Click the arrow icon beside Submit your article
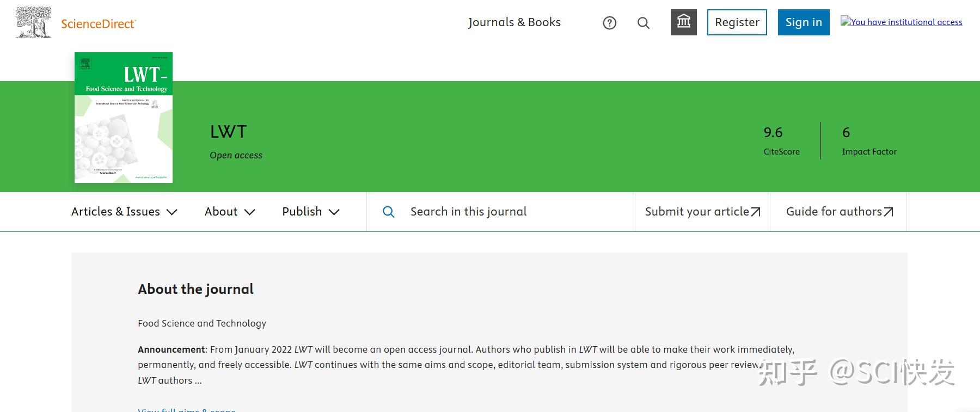The image size is (980, 412). point(756,212)
